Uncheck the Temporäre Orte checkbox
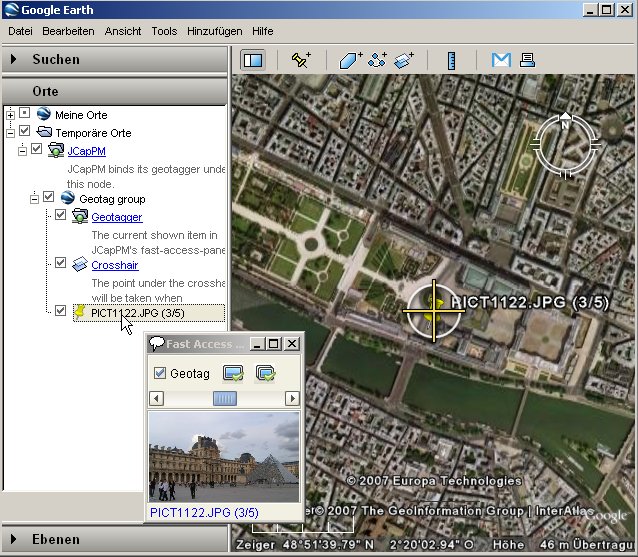Screen dimensions: 638x557 click(x=24, y=131)
